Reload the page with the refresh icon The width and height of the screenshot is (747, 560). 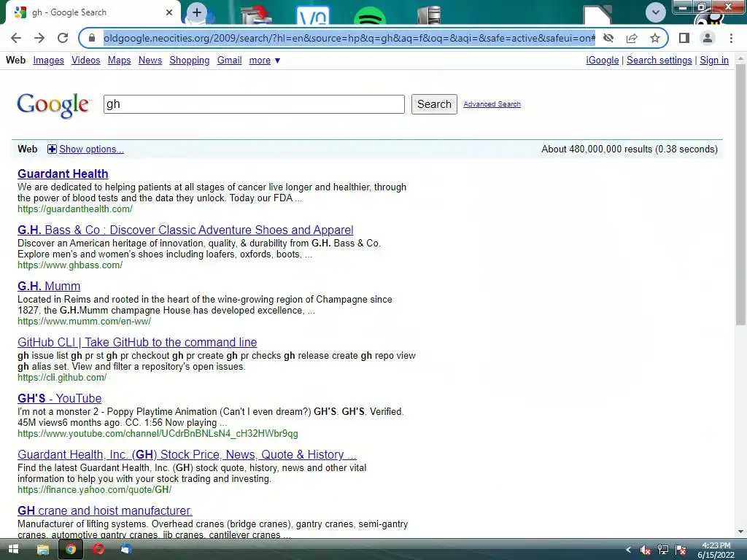(x=63, y=38)
